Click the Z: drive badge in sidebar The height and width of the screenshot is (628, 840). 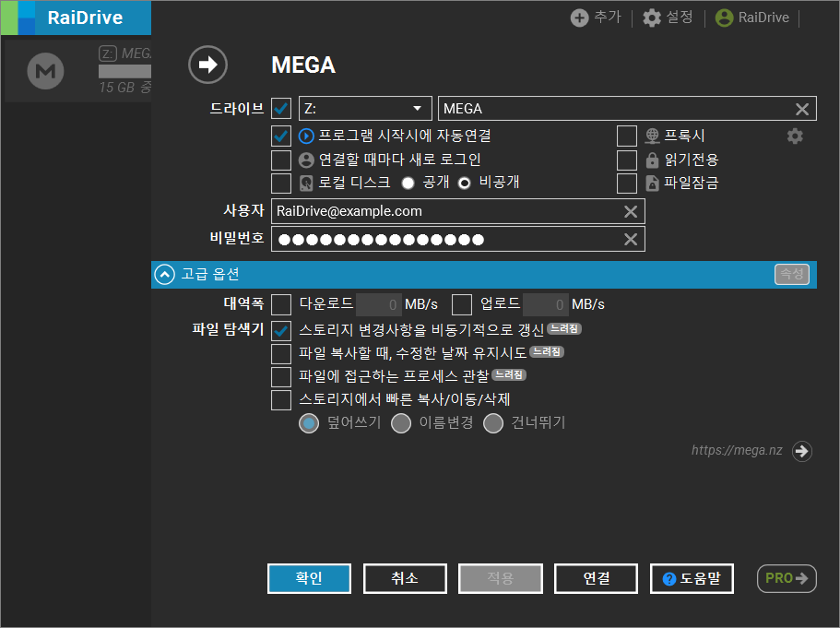(108, 53)
